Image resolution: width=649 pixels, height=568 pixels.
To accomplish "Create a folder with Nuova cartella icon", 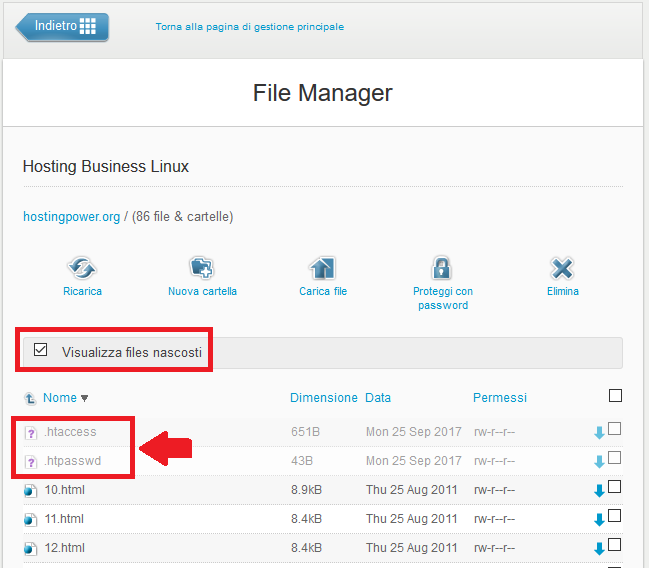I will click(x=202, y=268).
